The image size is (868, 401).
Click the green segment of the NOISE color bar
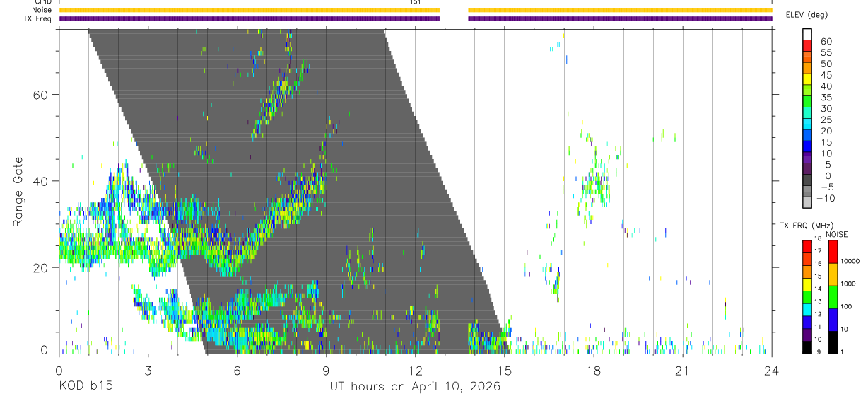point(833,297)
